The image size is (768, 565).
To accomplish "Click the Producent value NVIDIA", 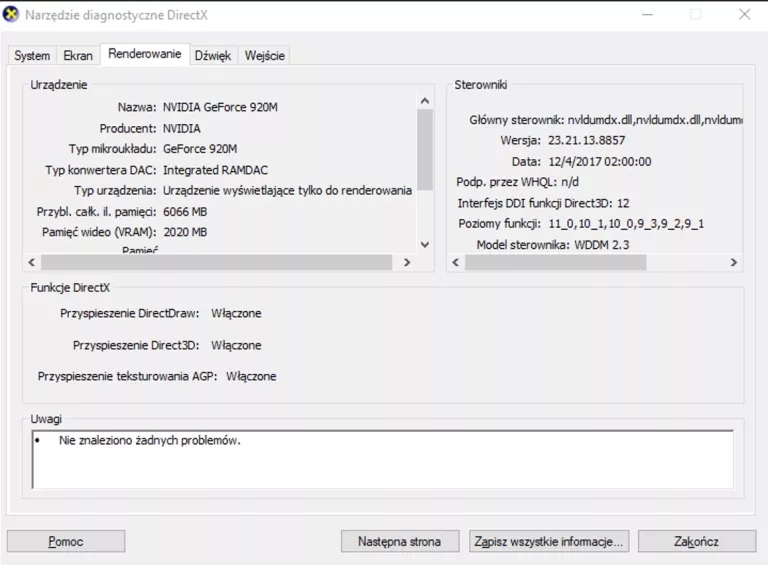I will click(x=182, y=128).
